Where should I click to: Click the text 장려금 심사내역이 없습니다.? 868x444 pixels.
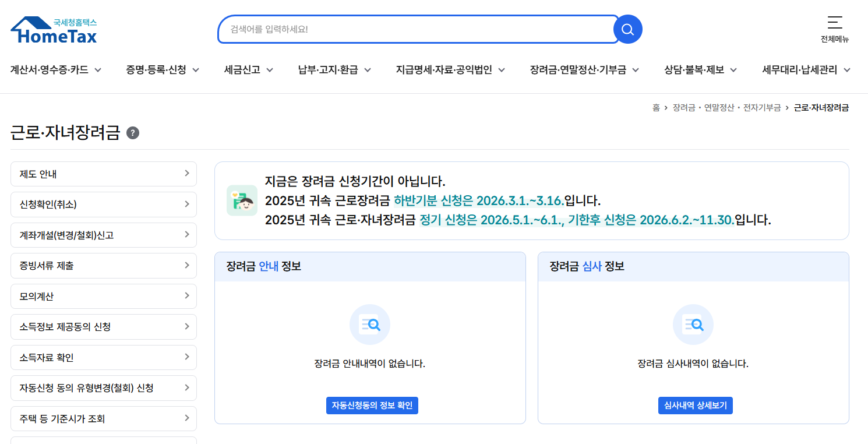pyautogui.click(x=693, y=364)
